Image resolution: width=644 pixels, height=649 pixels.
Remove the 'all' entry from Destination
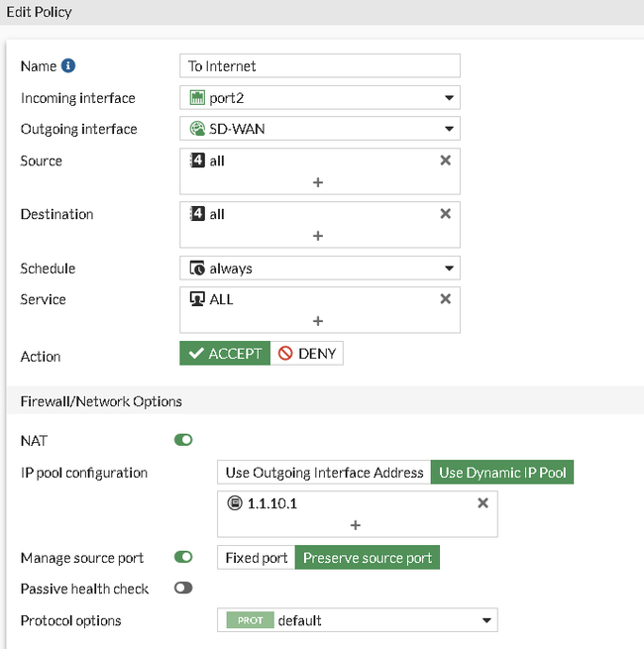pyautogui.click(x=445, y=214)
